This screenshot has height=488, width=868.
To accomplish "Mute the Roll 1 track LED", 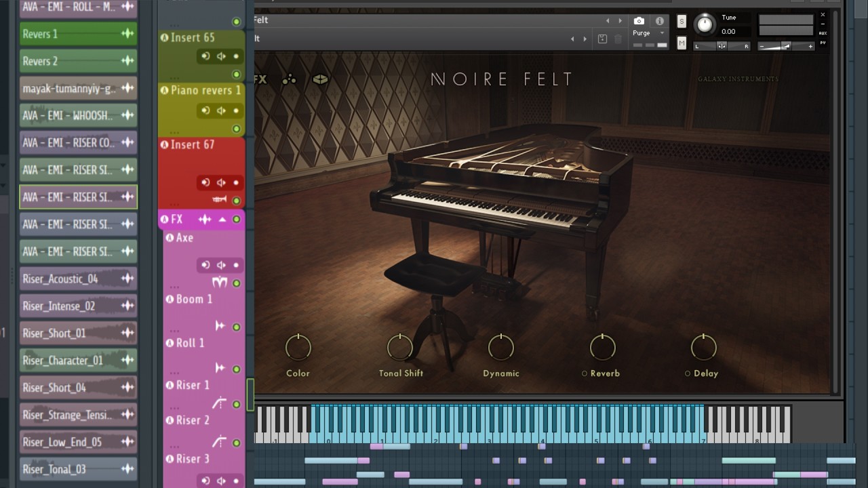I will [x=237, y=369].
